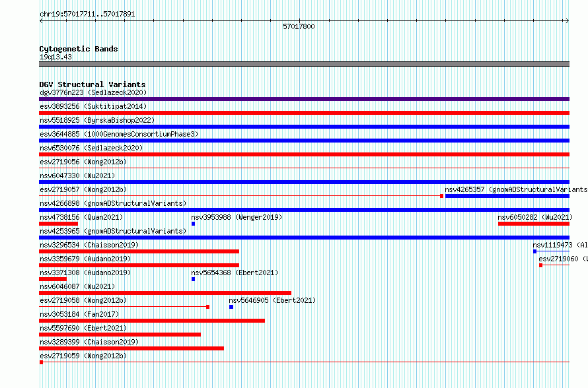Open the esv2719060 variant label
The image size is (588, 388).
coord(564,259)
